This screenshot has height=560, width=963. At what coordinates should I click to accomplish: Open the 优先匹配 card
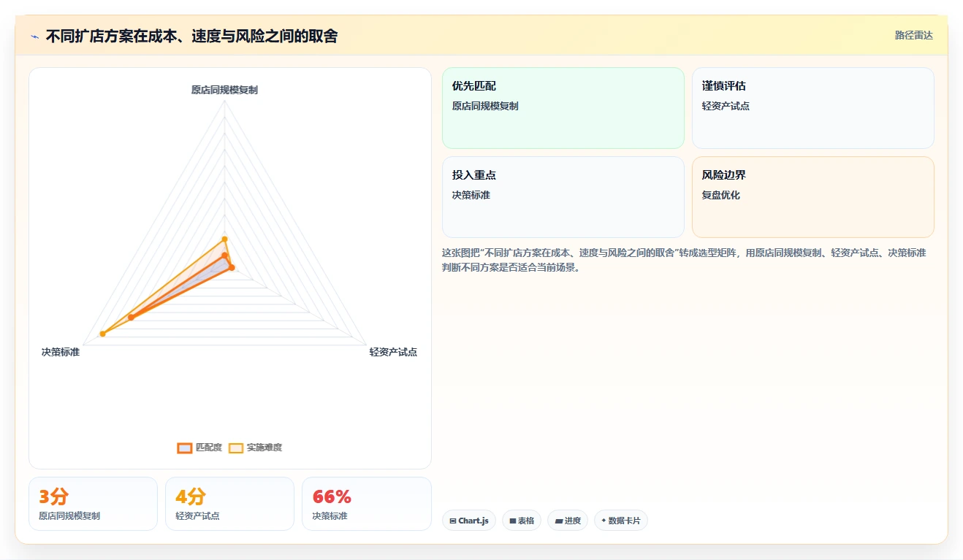coord(563,108)
